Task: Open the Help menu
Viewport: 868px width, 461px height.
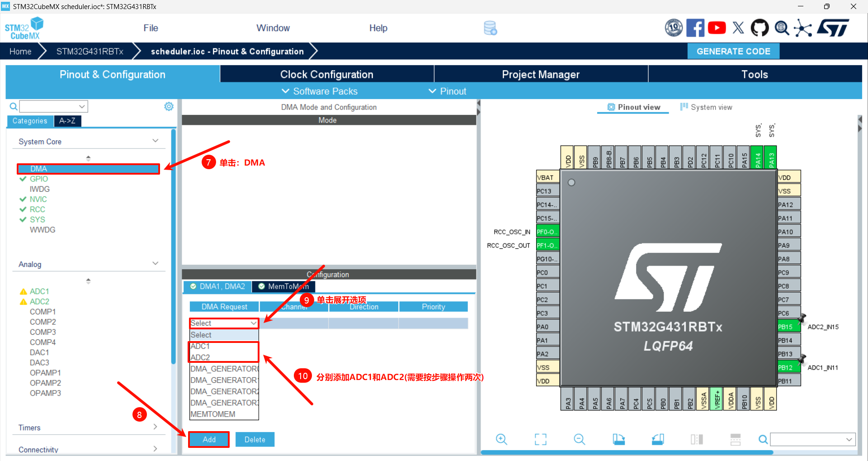Action: 378,28
